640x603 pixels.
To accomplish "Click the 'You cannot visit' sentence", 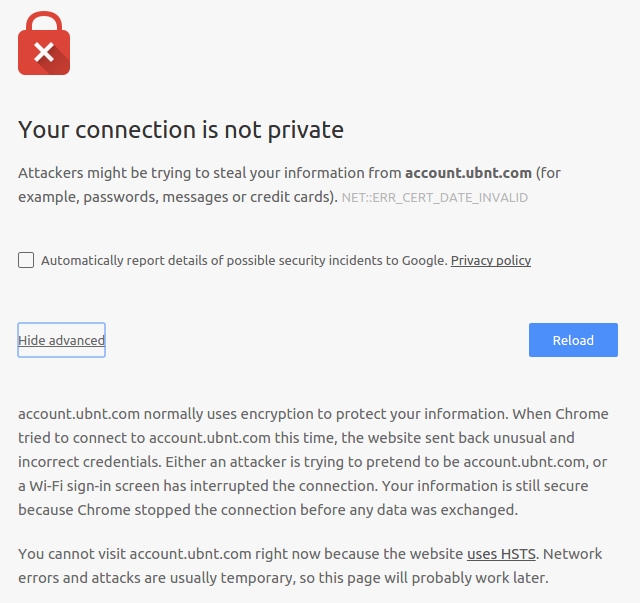I will tap(72, 554).
